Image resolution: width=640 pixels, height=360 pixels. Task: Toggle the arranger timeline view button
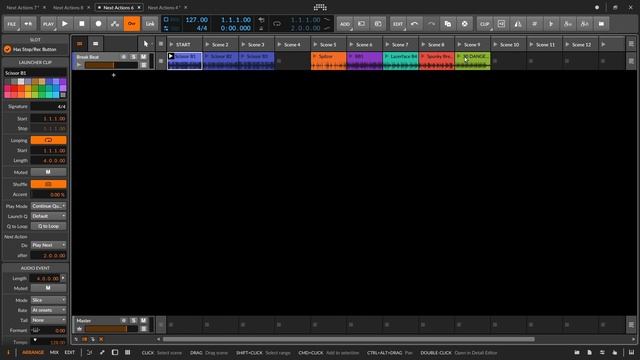pos(96,44)
